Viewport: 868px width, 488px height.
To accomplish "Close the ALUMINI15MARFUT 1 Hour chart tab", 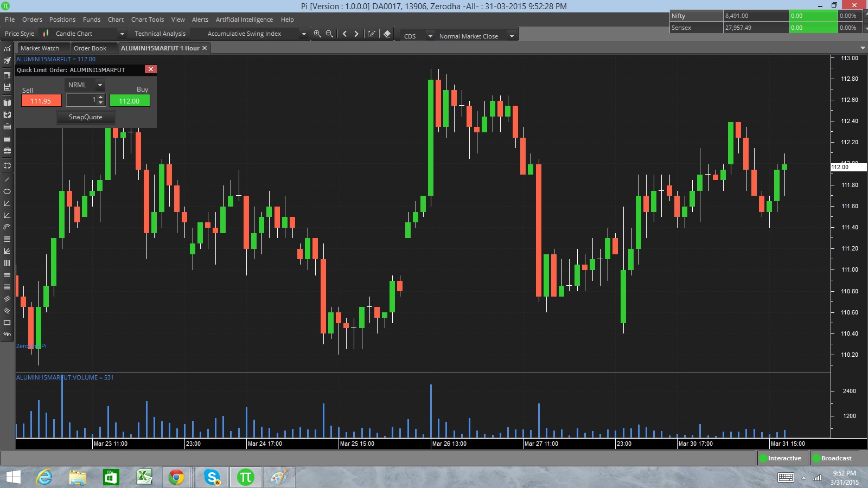I will click(x=205, y=48).
